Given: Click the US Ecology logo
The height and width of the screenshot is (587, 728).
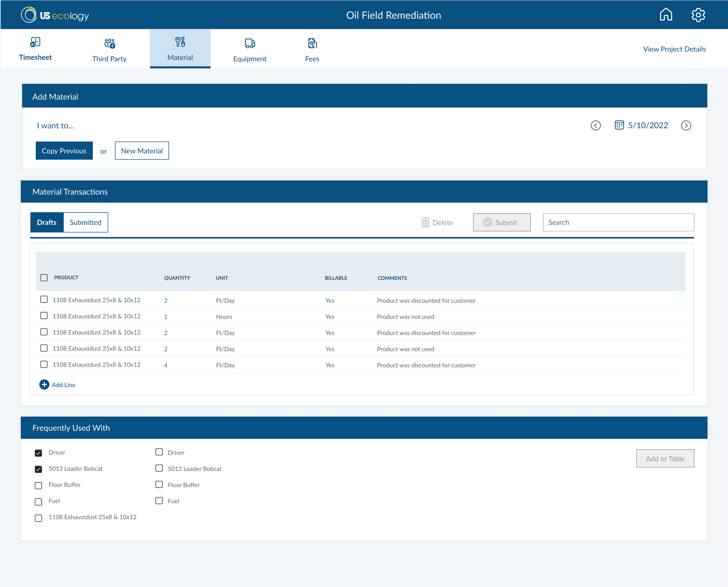Looking at the screenshot, I should pyautogui.click(x=55, y=15).
